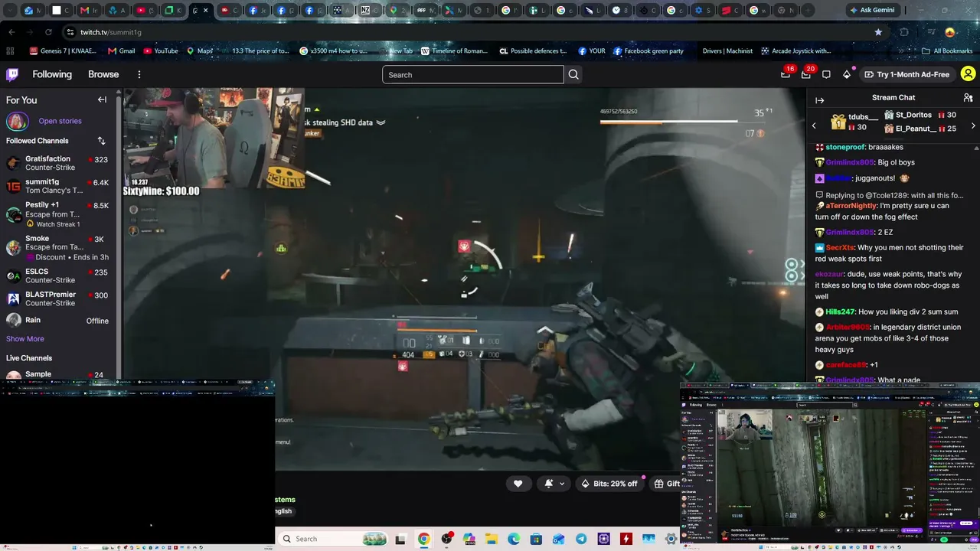The width and height of the screenshot is (980, 551).
Task: Click the heart follow button below stream
Action: (518, 484)
